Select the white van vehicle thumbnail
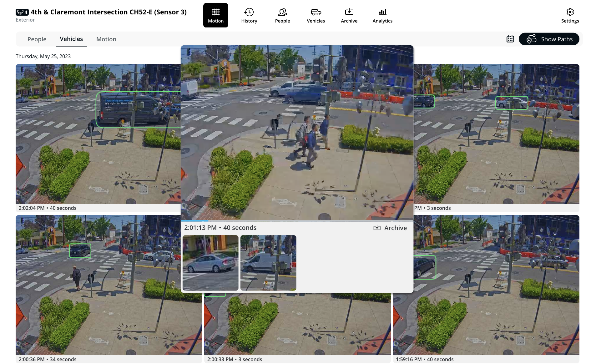The image size is (601, 364). tap(268, 263)
